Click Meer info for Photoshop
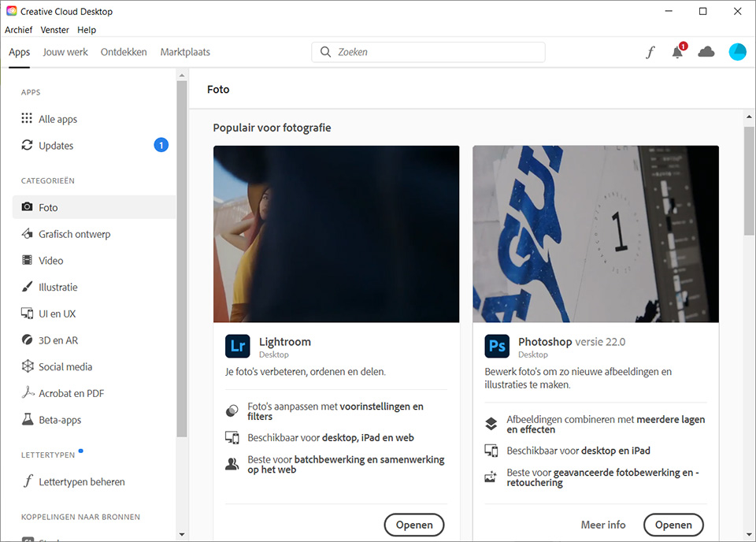The width and height of the screenshot is (756, 542). pos(603,525)
